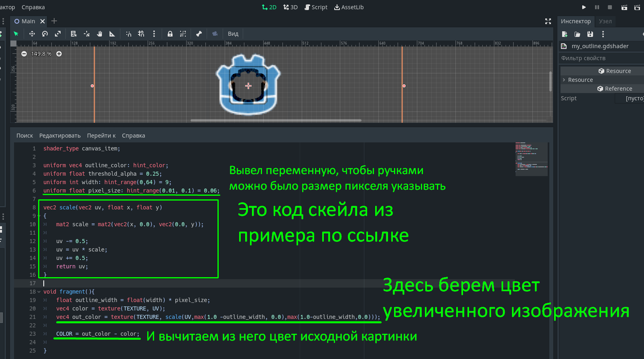Switch to the AssetLib workspace
The height and width of the screenshot is (359, 644).
[349, 7]
